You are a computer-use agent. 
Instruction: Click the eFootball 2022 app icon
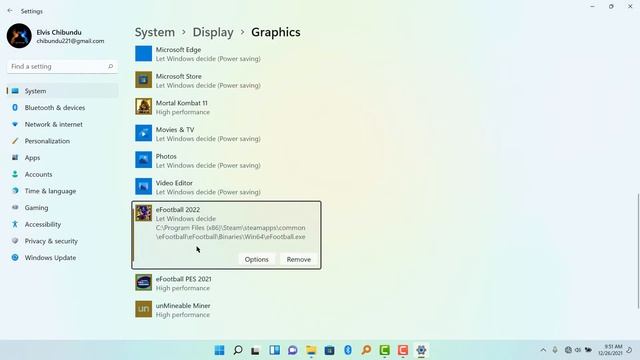pos(144,213)
